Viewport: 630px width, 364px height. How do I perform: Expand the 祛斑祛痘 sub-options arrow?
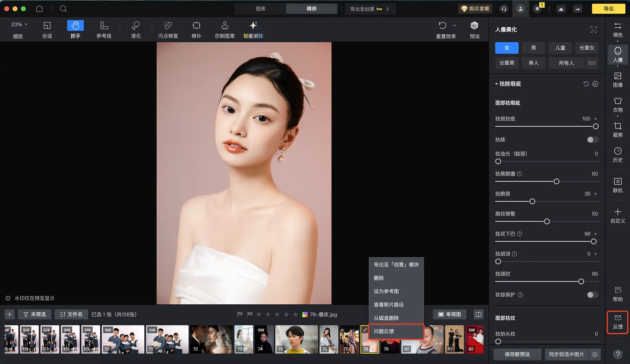click(x=596, y=119)
